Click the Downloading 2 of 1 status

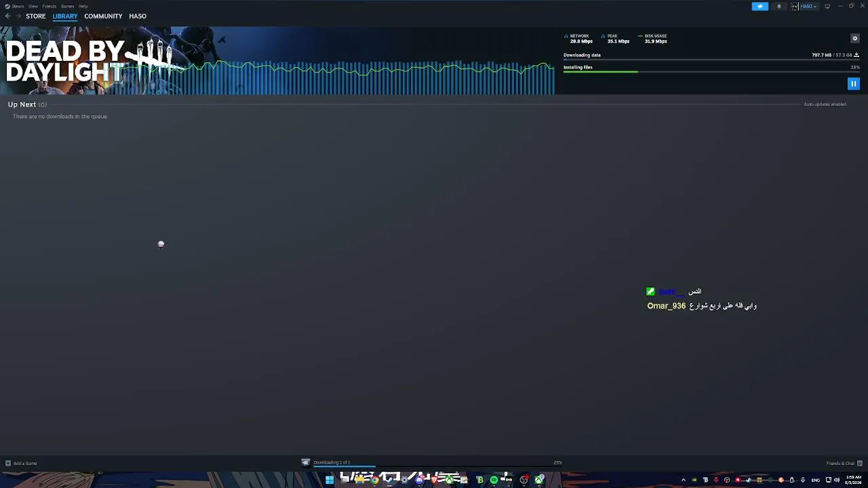coord(332,462)
